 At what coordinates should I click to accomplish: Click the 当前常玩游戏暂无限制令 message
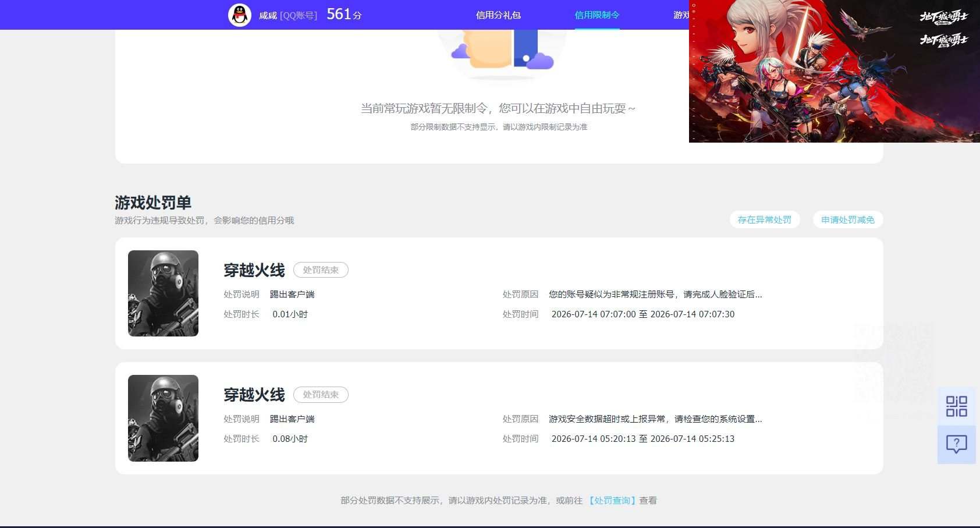498,108
